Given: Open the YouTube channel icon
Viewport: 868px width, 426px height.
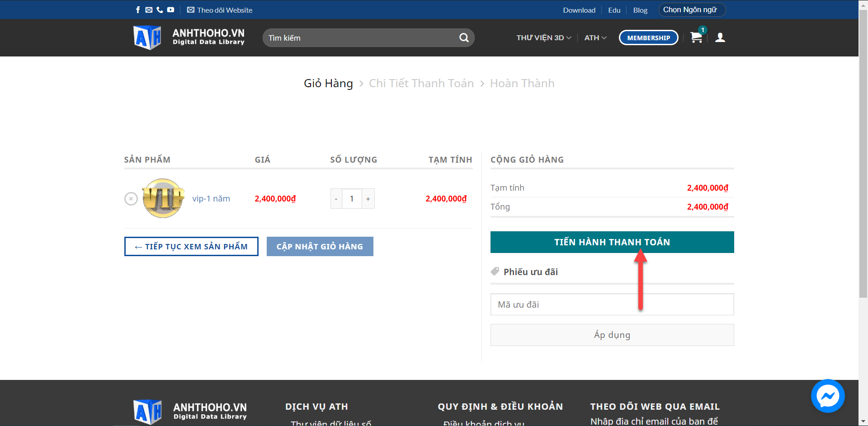Looking at the screenshot, I should [170, 10].
